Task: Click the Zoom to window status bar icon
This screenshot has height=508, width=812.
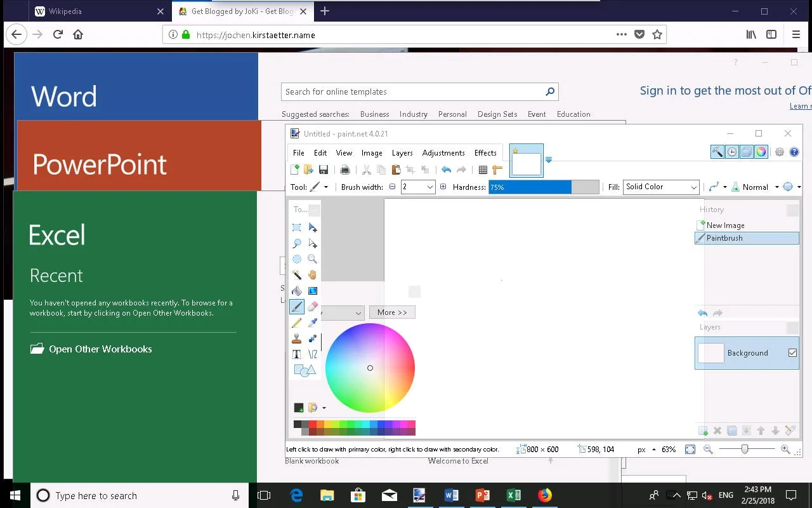Action: pos(690,449)
